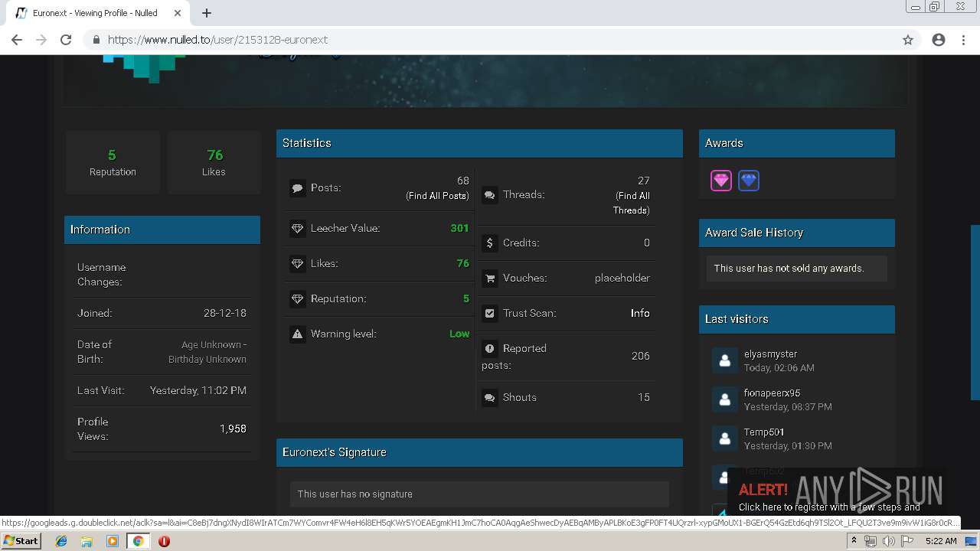Click the Trust Scan checkmark icon
980x551 pixels.
[489, 313]
